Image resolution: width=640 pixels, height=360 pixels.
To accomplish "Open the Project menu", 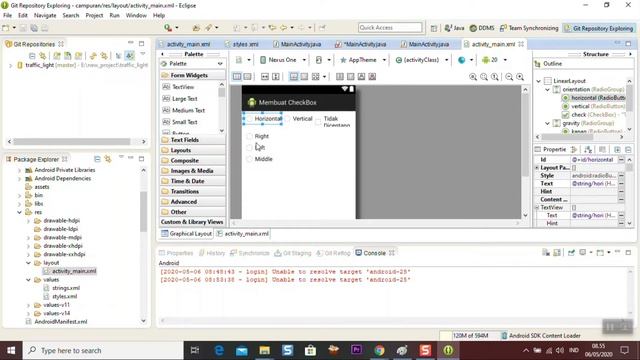I will pos(94,16).
